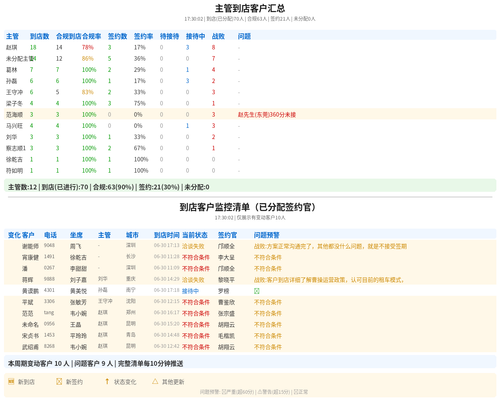Click phone number 4301
The image size is (500, 414).
click(x=49, y=290)
